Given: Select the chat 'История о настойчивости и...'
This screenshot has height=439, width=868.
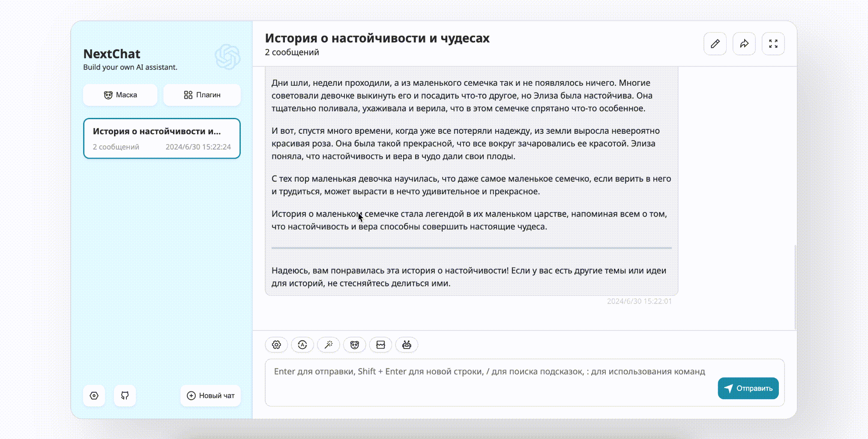Looking at the screenshot, I should coord(162,138).
